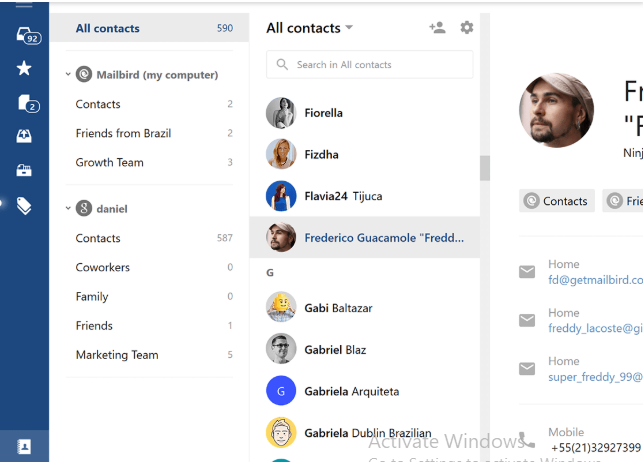Open drafts icon showing 2
This screenshot has width=643, height=462.
click(x=28, y=103)
